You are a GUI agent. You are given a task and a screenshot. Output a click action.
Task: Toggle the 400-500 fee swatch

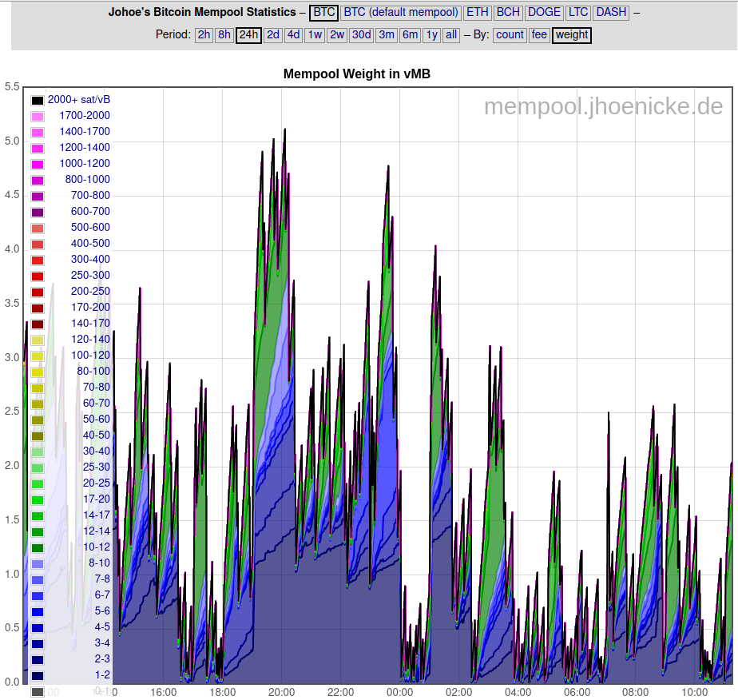click(38, 245)
